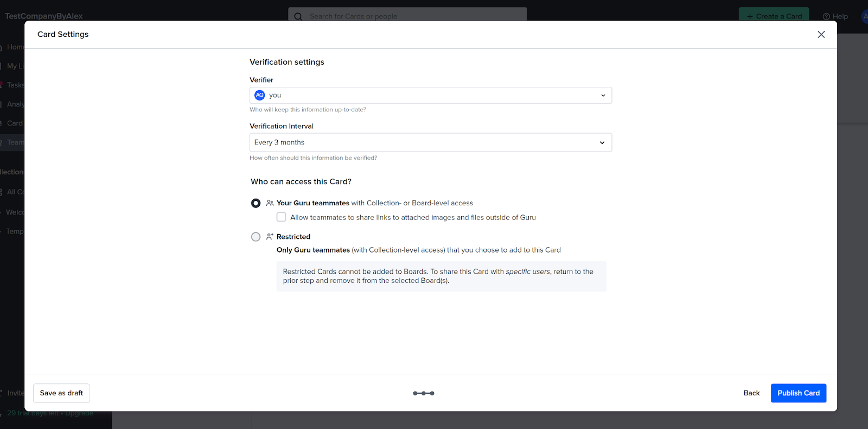Click the restricted user icon beside Restricted
This screenshot has height=429, width=868.
click(x=270, y=237)
